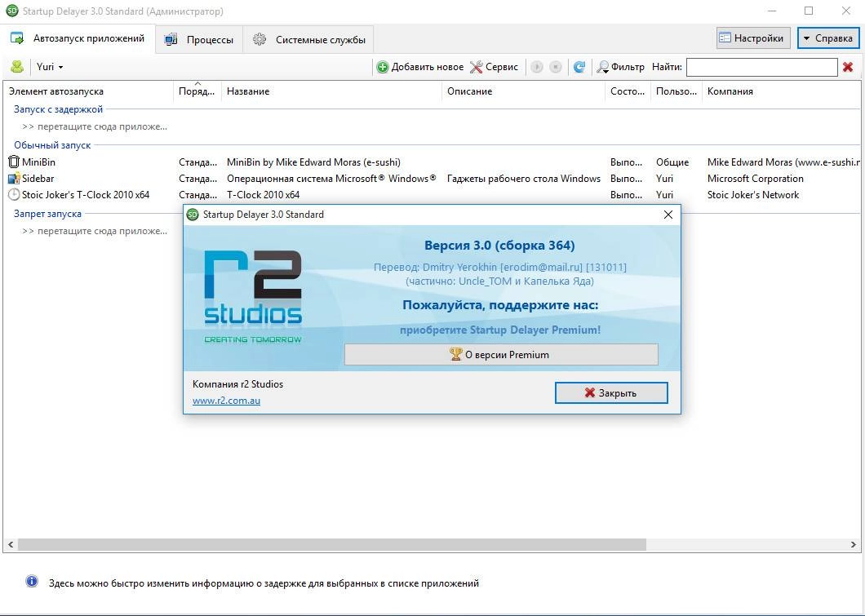Sort by Поряд... column header
The width and height of the screenshot is (865, 616).
click(x=197, y=91)
